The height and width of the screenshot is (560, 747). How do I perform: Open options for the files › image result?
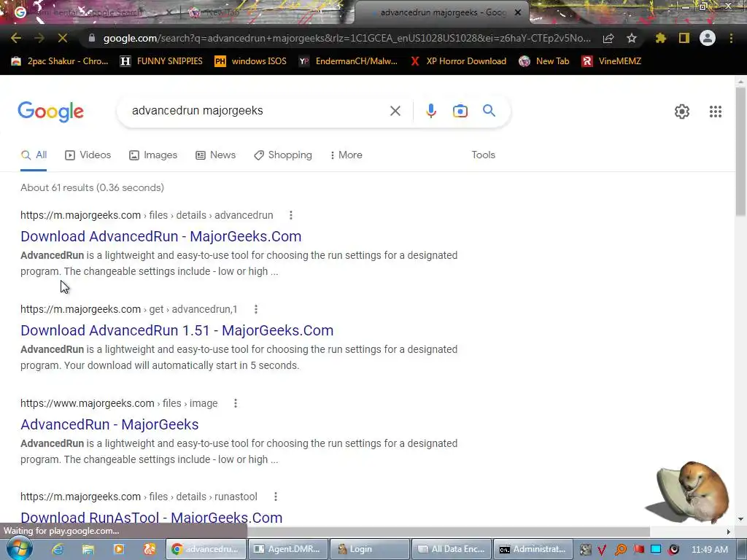236,403
